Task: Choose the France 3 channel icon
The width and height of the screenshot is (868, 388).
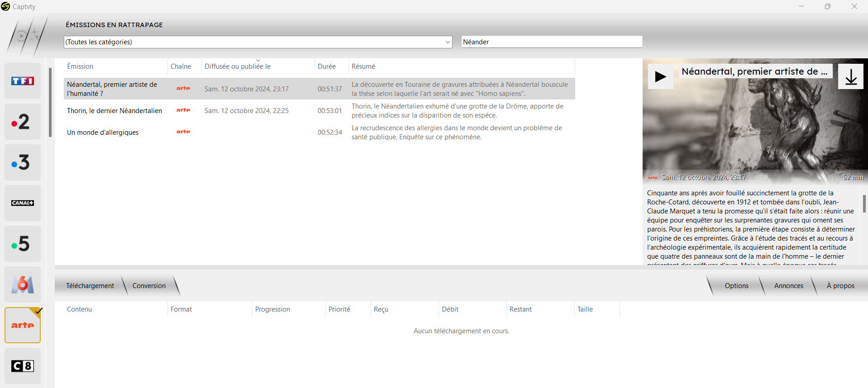Action: pyautogui.click(x=23, y=162)
